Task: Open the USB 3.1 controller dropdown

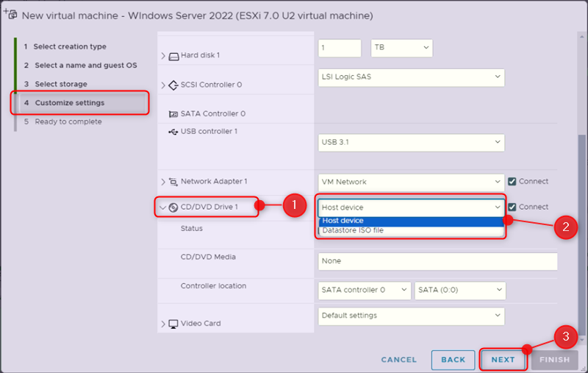Action: (411, 143)
